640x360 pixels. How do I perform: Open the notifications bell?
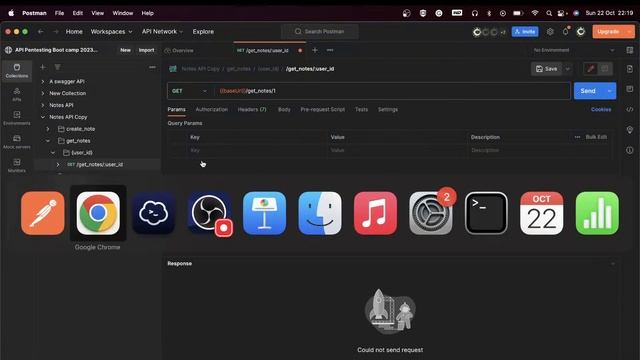point(565,31)
